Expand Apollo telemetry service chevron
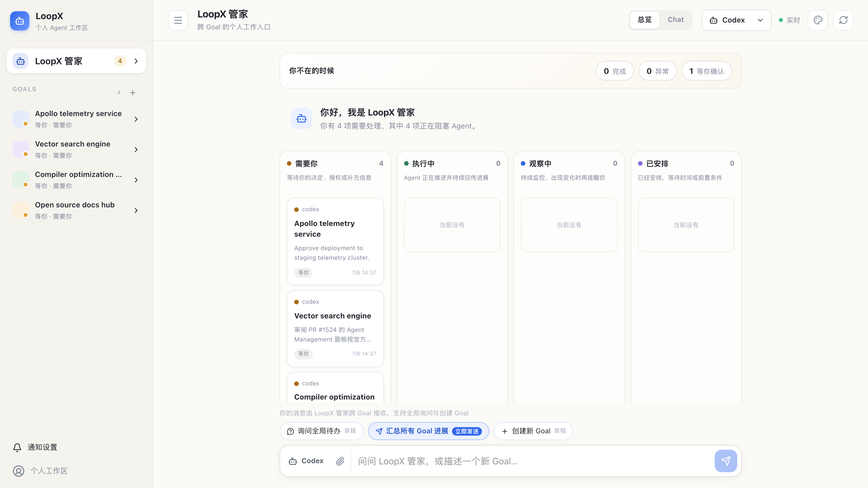This screenshot has height=488, width=868. point(136,119)
